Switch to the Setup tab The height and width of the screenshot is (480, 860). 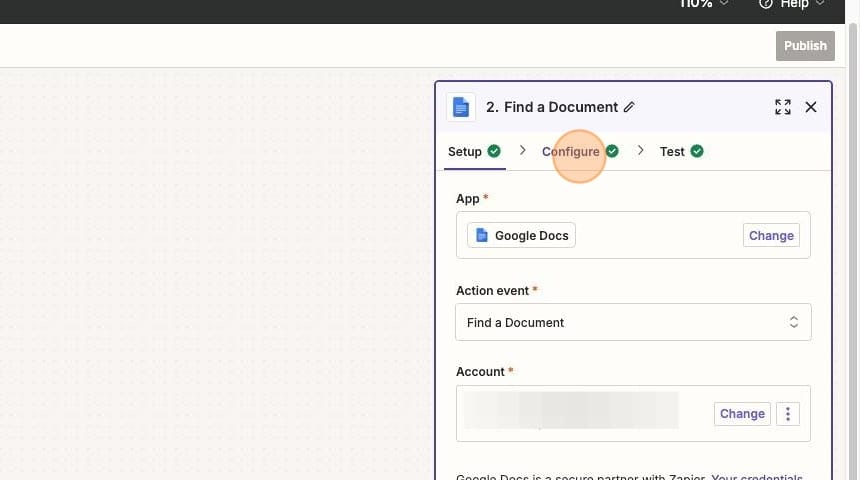coord(474,152)
